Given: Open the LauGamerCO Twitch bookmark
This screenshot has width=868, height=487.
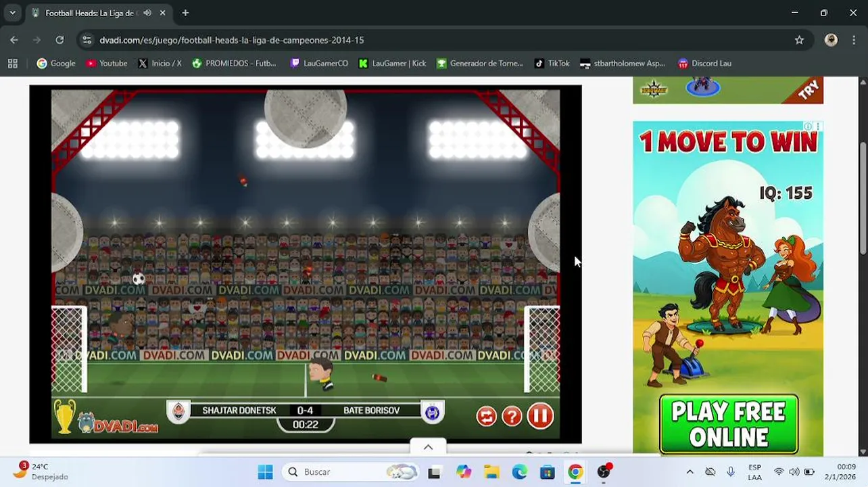Looking at the screenshot, I should point(319,63).
